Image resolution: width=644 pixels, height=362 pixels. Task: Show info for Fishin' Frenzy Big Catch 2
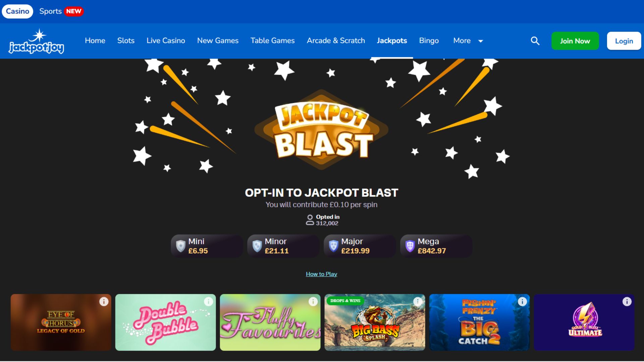[x=523, y=302]
